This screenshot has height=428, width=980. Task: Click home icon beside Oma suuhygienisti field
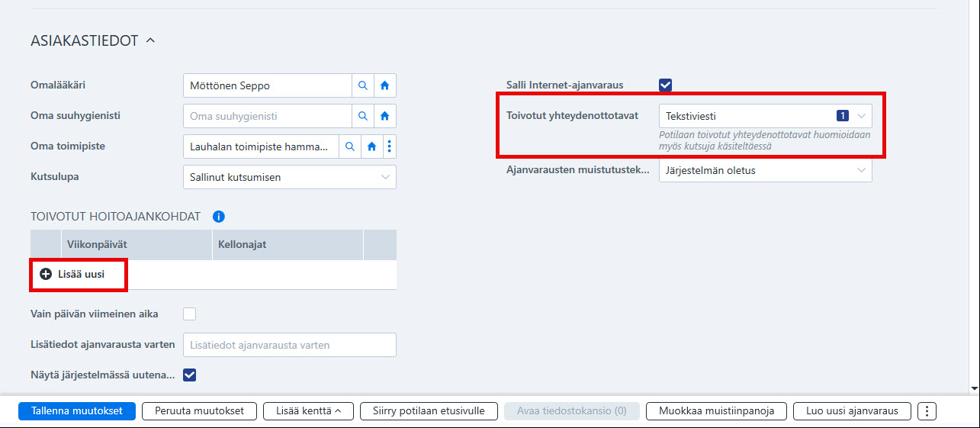pos(385,116)
